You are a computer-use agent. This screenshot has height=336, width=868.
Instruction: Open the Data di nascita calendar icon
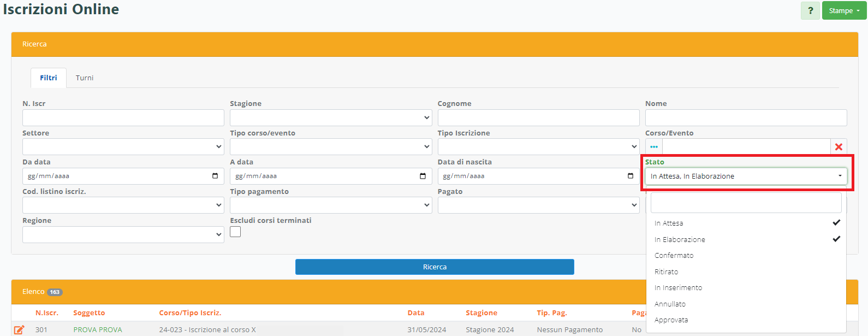point(631,176)
